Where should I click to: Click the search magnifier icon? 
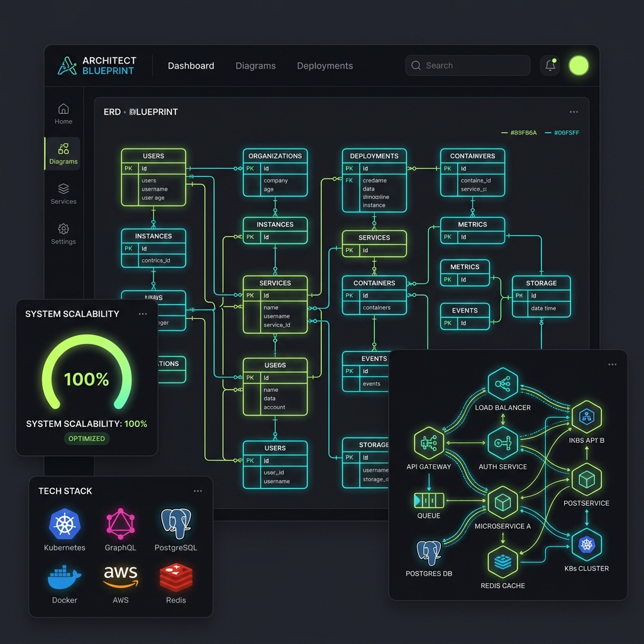tap(416, 65)
